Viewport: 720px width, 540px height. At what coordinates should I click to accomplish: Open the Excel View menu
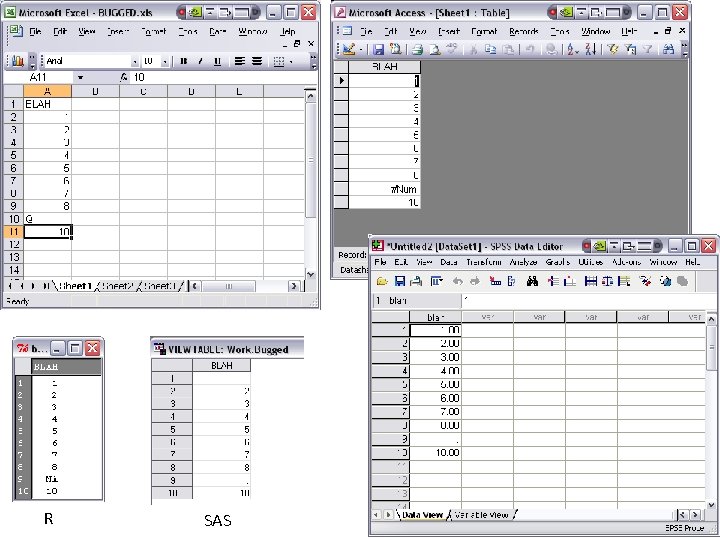pos(86,31)
